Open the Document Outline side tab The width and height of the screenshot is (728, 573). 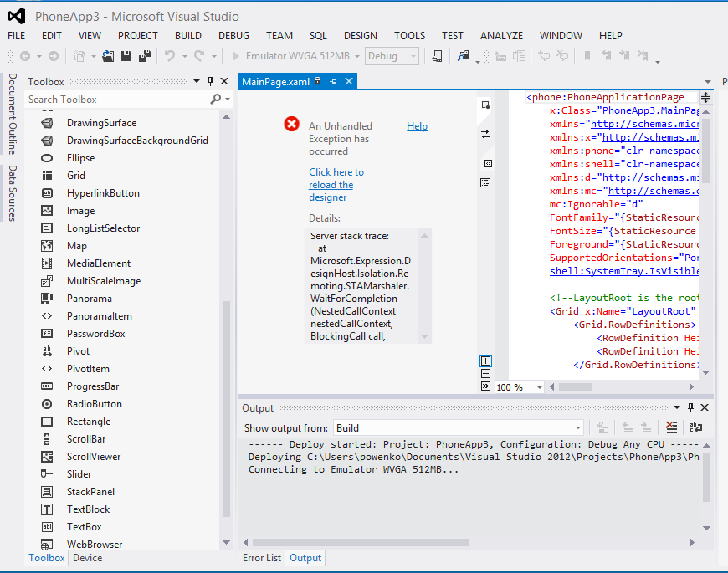point(13,114)
